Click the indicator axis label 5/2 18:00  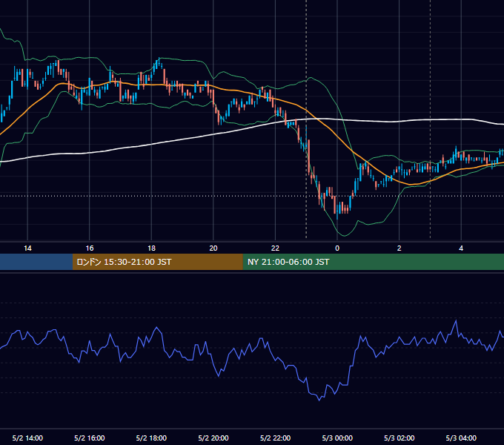151,438
